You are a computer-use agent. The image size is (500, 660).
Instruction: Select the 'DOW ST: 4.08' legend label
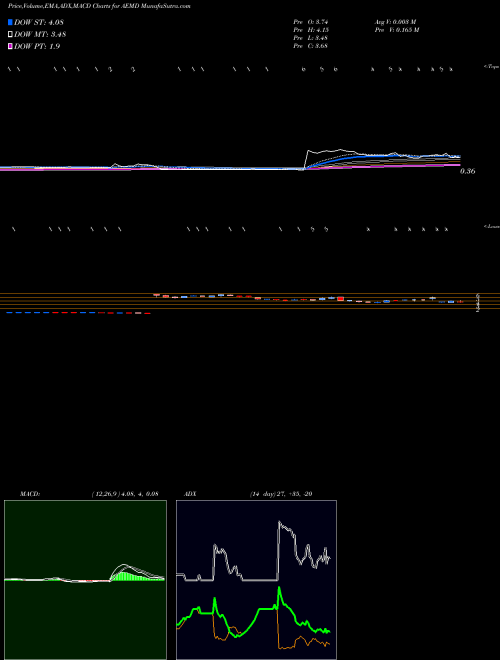39,22
